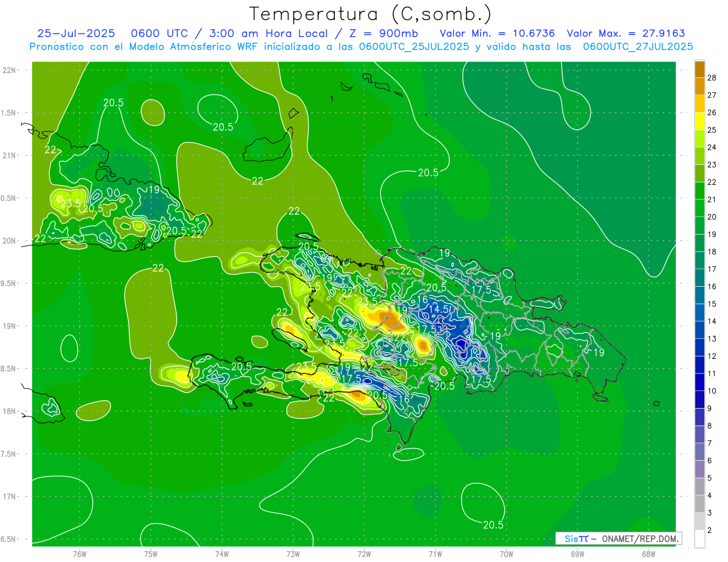
Task: Click the legend label '12'
Action: point(712,356)
